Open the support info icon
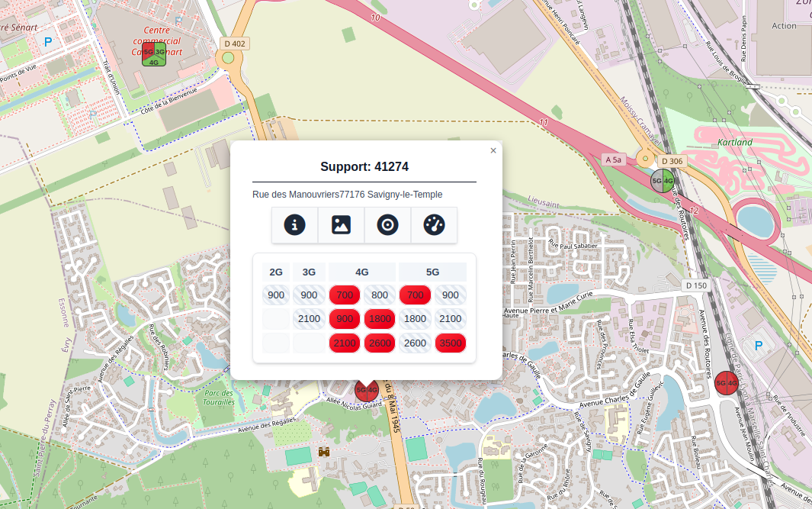Screen dimensions: 812x509 click(295, 225)
